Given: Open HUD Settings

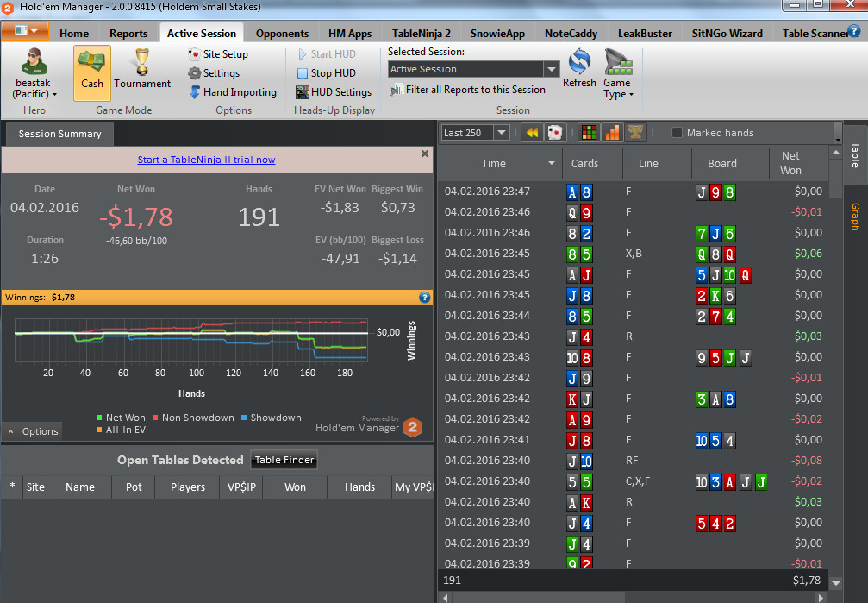Looking at the screenshot, I should click(334, 92).
